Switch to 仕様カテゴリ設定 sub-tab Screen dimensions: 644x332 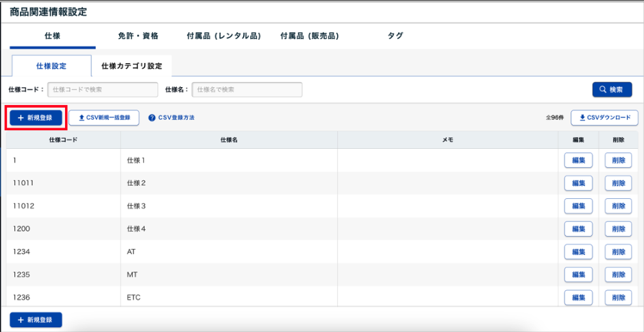tap(132, 67)
